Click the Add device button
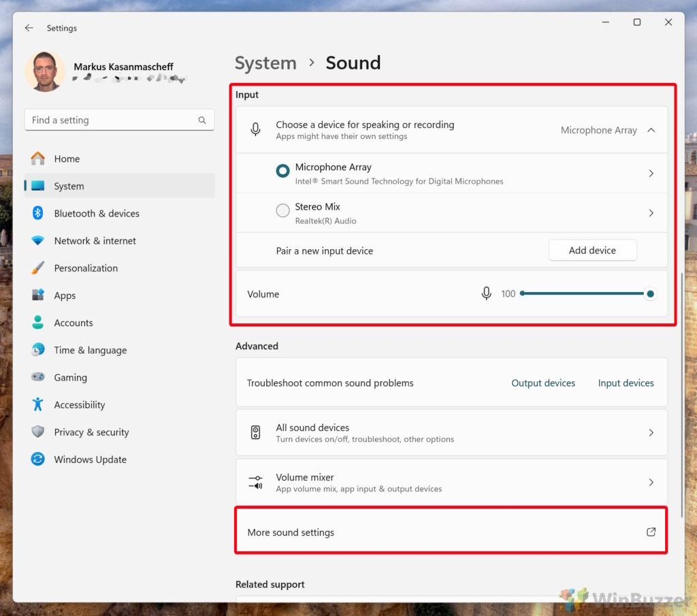697x616 pixels. [592, 250]
